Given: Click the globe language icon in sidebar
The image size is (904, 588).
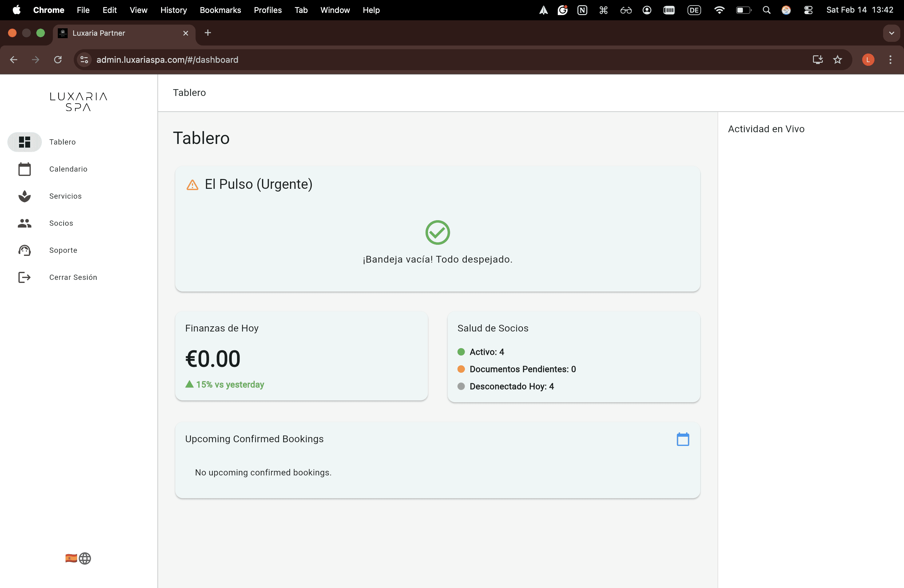Looking at the screenshot, I should tap(85, 558).
